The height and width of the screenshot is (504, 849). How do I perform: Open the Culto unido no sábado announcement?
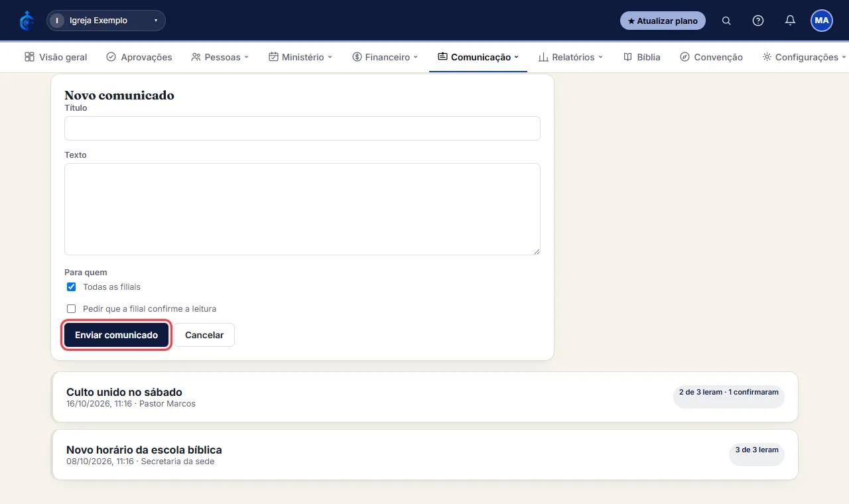point(424,397)
